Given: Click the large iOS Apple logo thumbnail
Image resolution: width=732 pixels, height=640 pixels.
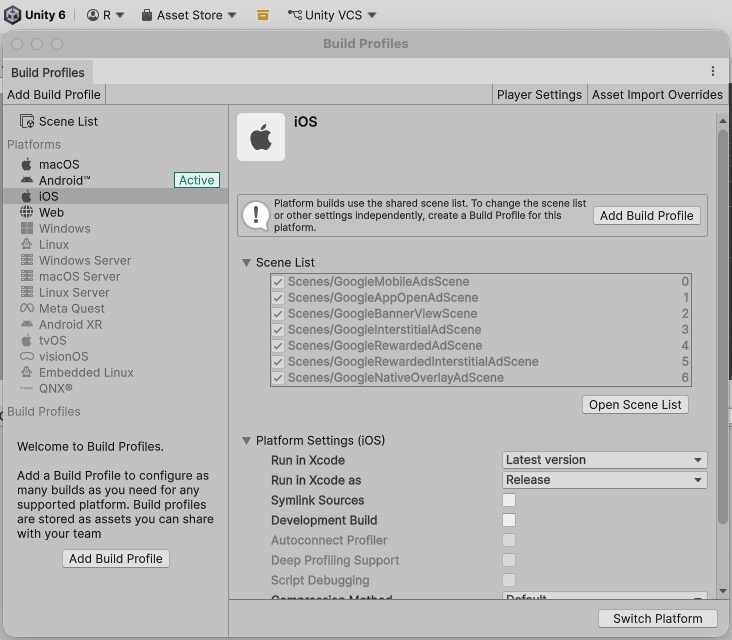Looking at the screenshot, I should click(x=261, y=137).
